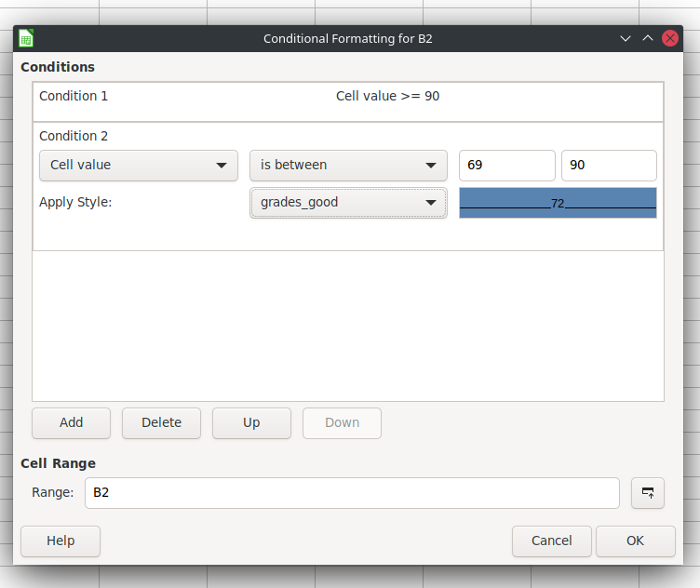Open the 'is between' operator dropdown

point(348,165)
